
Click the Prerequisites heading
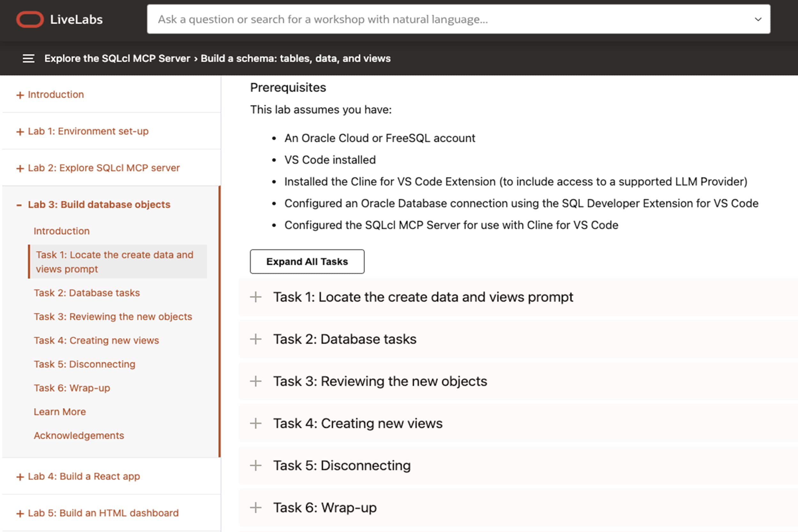click(x=288, y=87)
